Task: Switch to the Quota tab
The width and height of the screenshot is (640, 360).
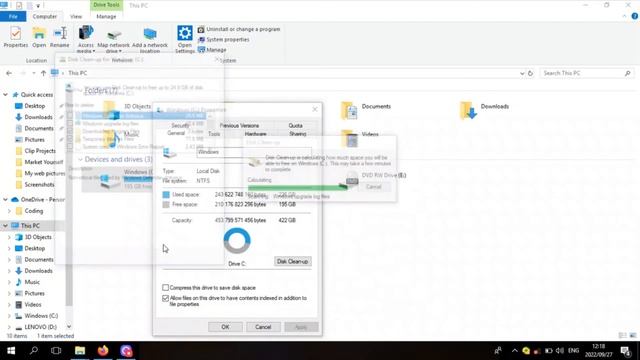Action: coord(296,126)
